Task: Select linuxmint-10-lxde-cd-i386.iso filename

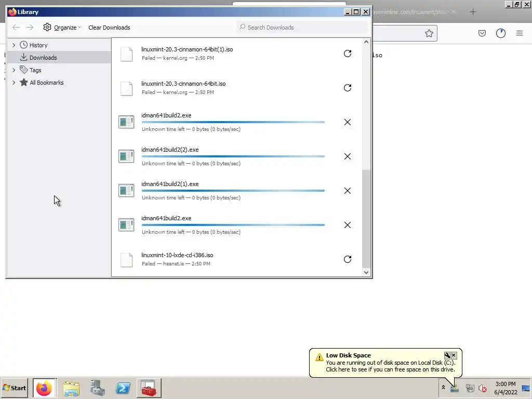Action: tap(177, 255)
